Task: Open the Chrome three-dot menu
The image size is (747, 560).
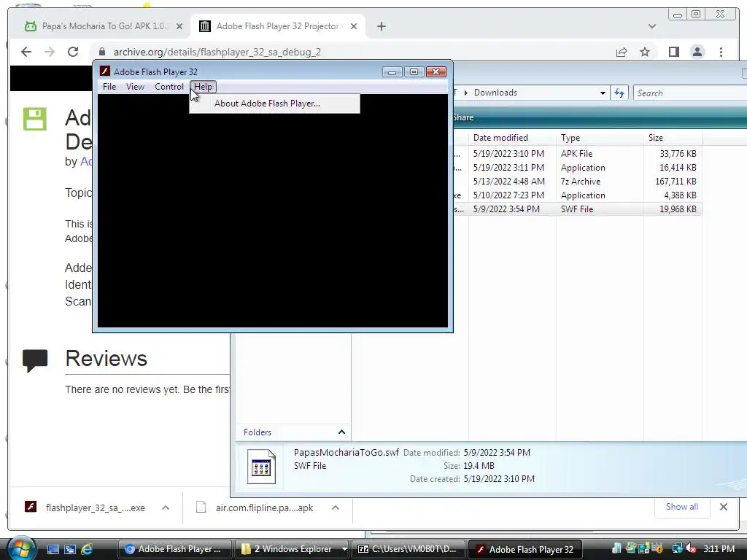Action: 721,52
